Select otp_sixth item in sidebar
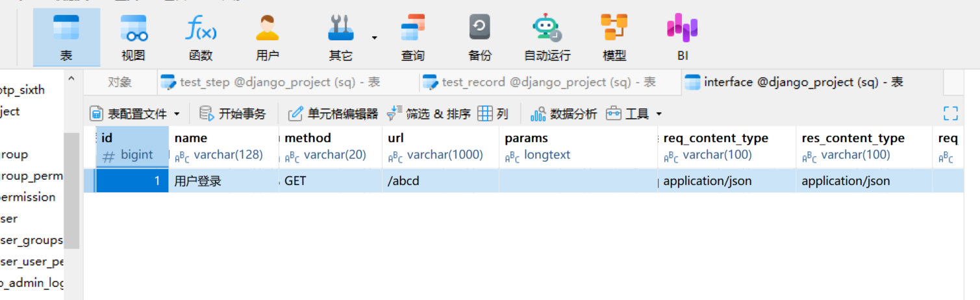 tap(23, 90)
